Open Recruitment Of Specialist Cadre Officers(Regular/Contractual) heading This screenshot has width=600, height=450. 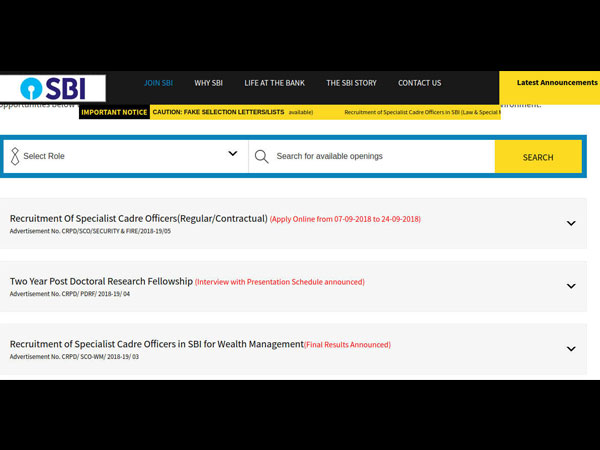[x=139, y=218]
